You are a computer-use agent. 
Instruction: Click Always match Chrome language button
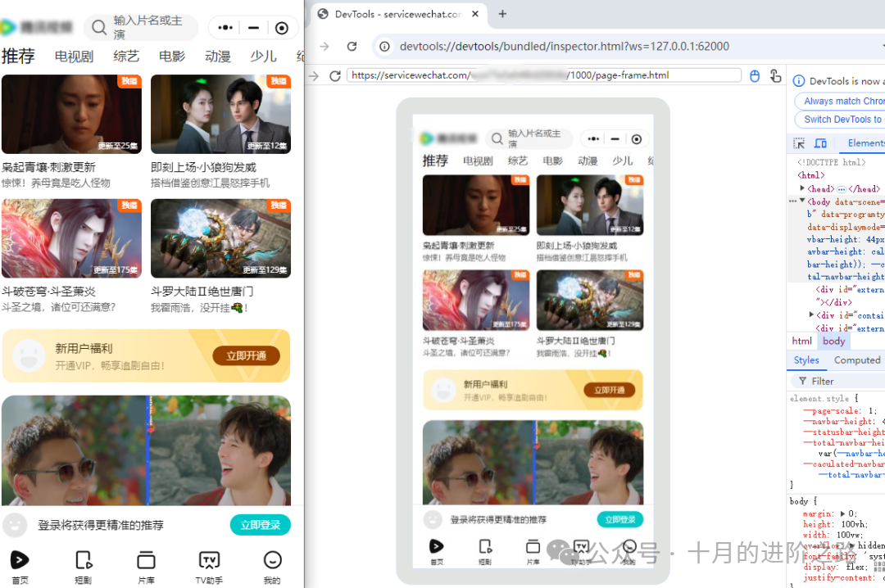(x=840, y=101)
